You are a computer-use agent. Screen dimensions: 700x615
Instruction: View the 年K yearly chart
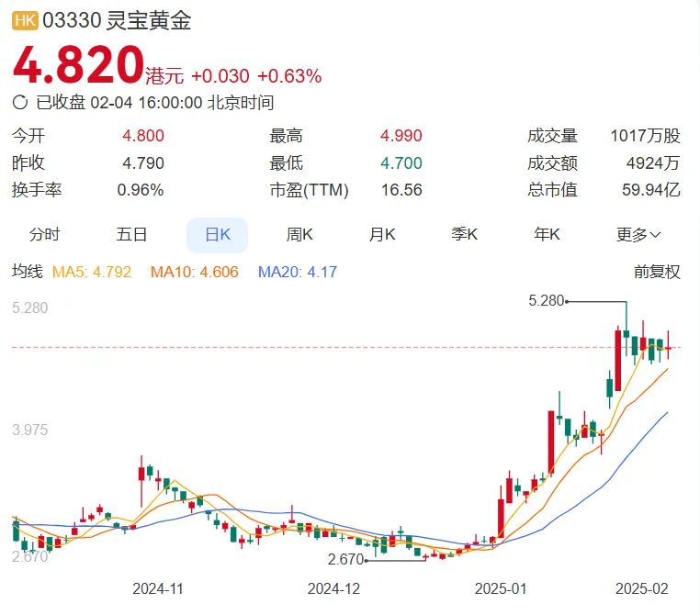(547, 234)
